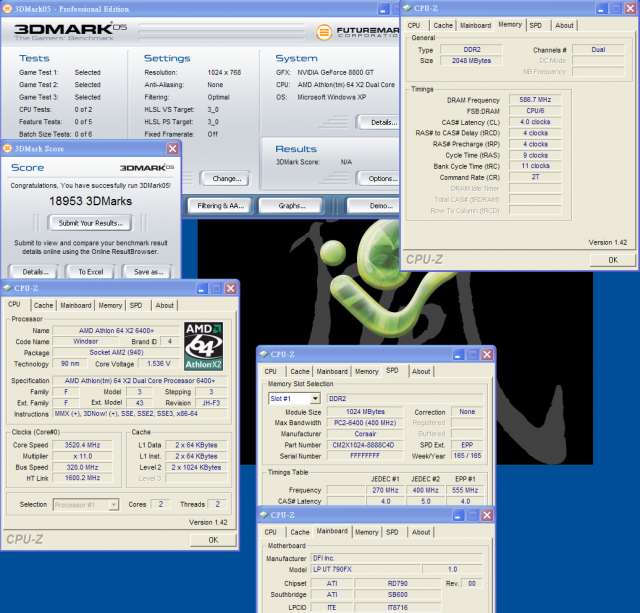640x613 pixels.
Task: Click the AMD Athlon 64 X2 logo
Action: (203, 346)
